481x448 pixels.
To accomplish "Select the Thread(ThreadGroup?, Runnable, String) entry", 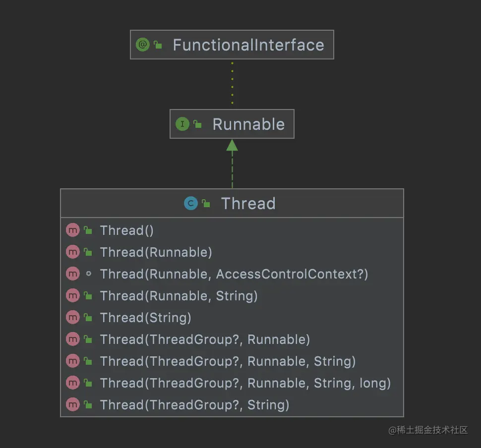I will pos(228,361).
